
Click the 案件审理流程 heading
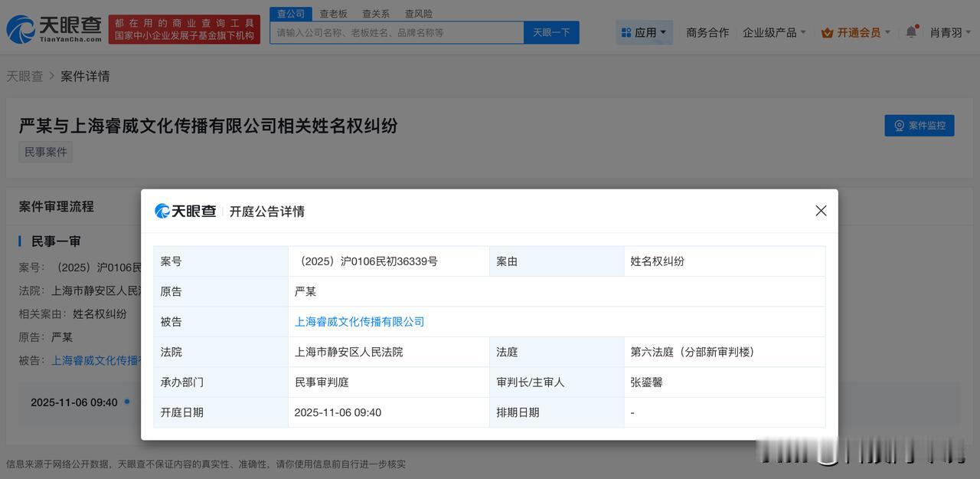[57, 206]
